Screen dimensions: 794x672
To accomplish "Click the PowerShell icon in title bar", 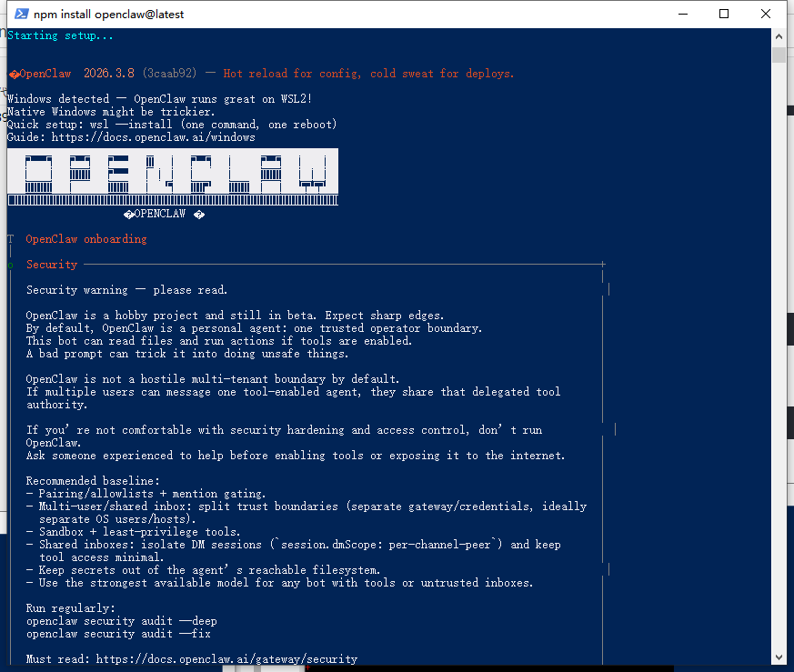I will click(x=21, y=14).
